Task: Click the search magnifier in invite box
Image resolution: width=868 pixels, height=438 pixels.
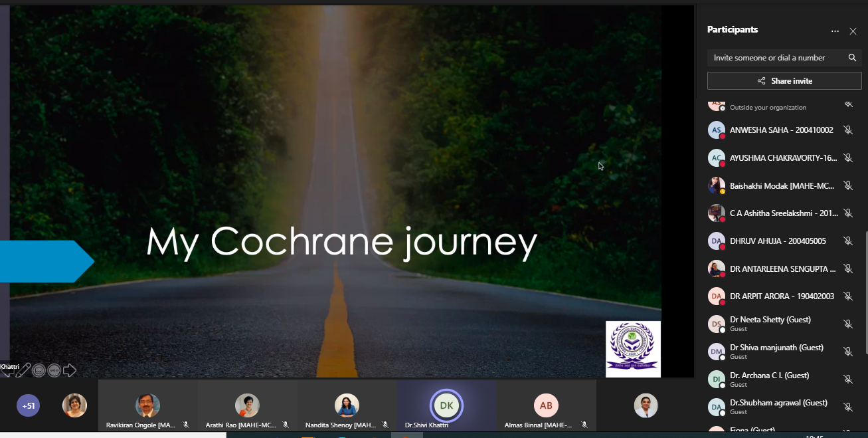Action: [x=852, y=58]
